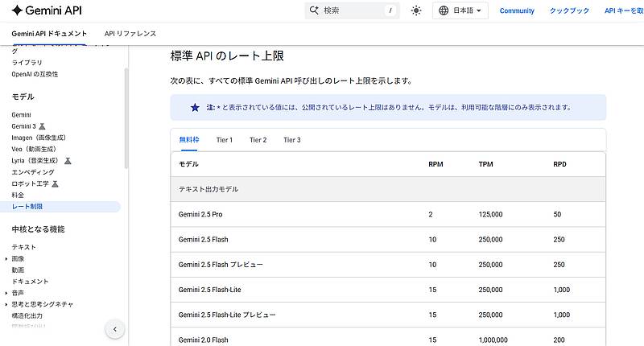
Task: Click the flask icon next to Gemini 3
Action: pos(42,126)
